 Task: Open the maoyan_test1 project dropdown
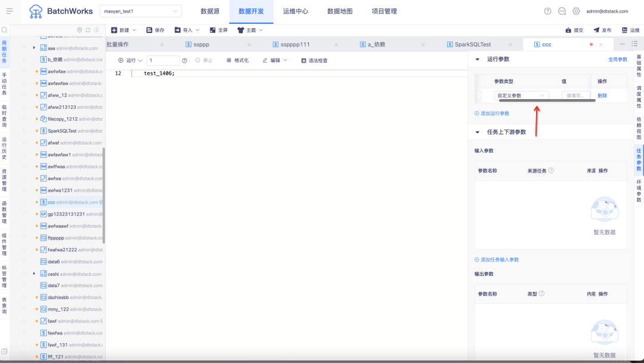click(x=142, y=11)
